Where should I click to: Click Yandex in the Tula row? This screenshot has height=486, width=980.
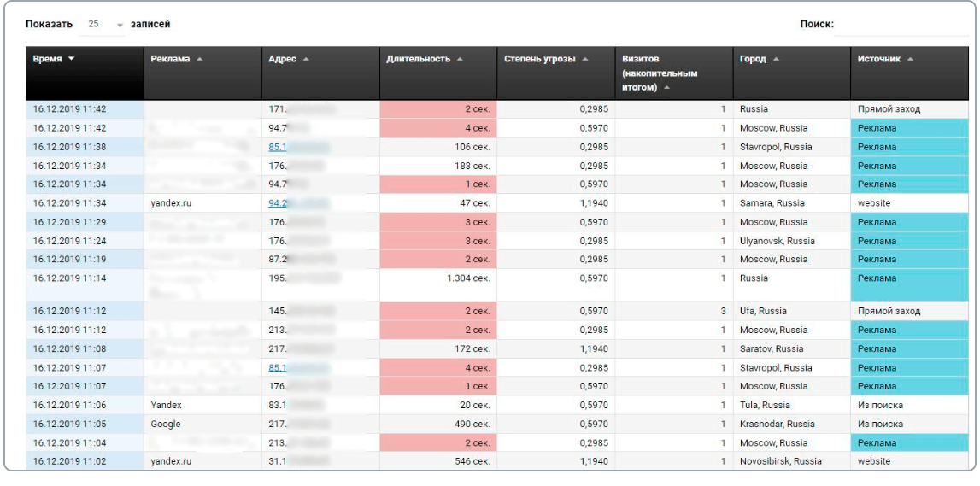coord(167,406)
